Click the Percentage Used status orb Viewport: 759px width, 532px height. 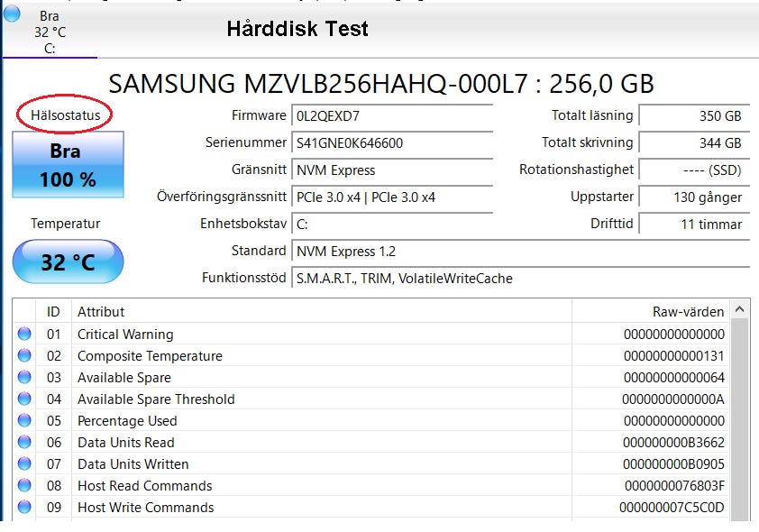[x=23, y=421]
